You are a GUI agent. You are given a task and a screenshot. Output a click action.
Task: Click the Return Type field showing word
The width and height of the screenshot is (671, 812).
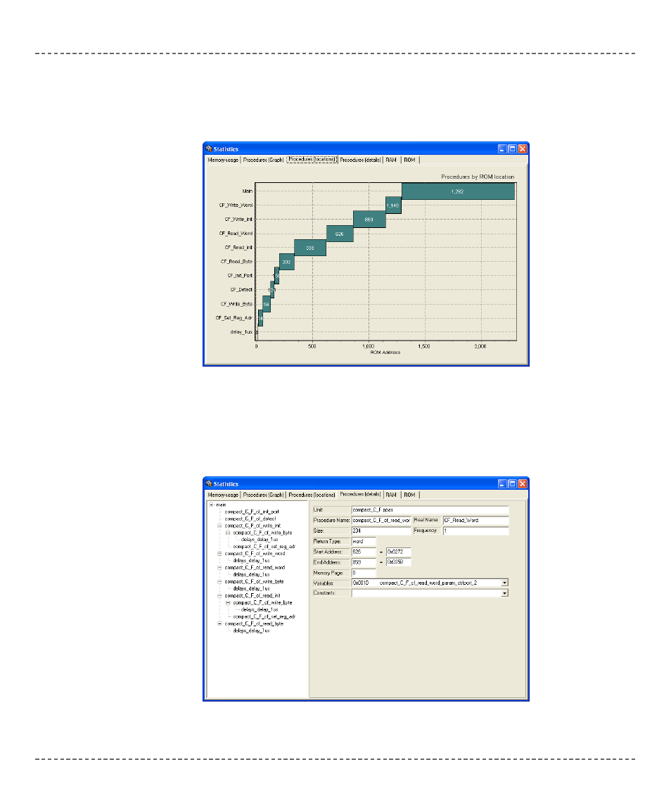pyautogui.click(x=364, y=542)
